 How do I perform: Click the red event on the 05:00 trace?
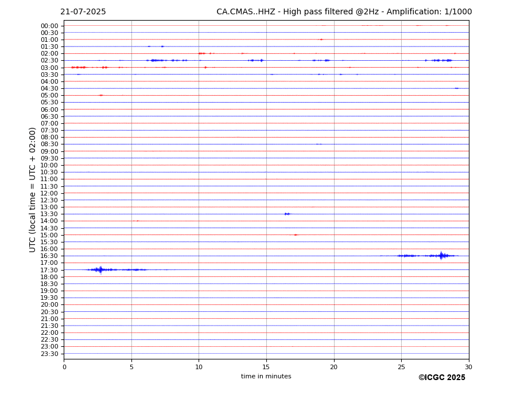point(101,95)
